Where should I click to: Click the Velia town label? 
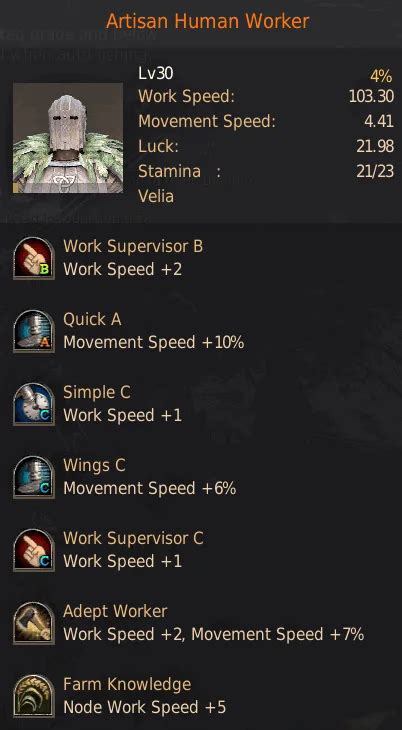tap(156, 196)
